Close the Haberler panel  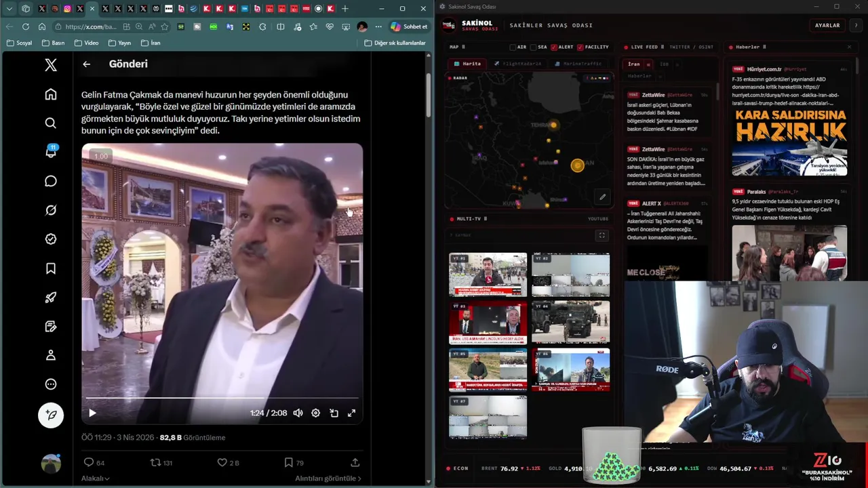(849, 47)
